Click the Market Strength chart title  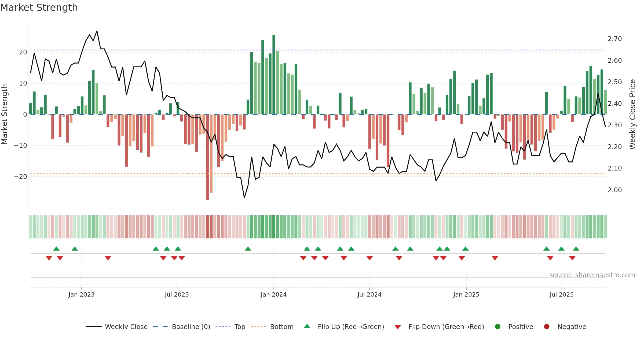(39, 8)
